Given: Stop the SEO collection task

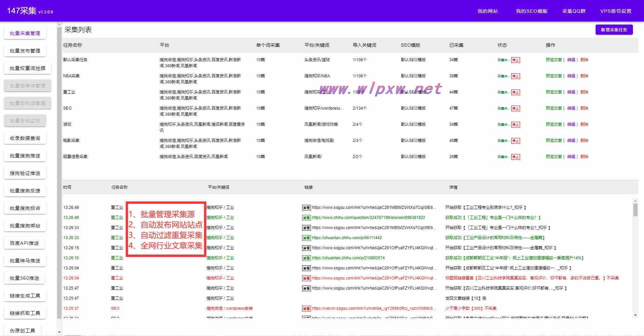Looking at the screenshot, I should click(x=515, y=109).
